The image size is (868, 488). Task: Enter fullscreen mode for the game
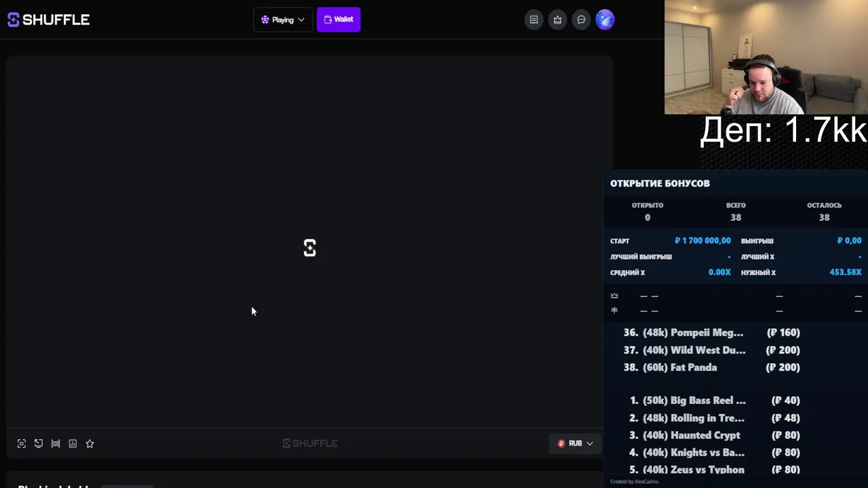click(x=22, y=443)
